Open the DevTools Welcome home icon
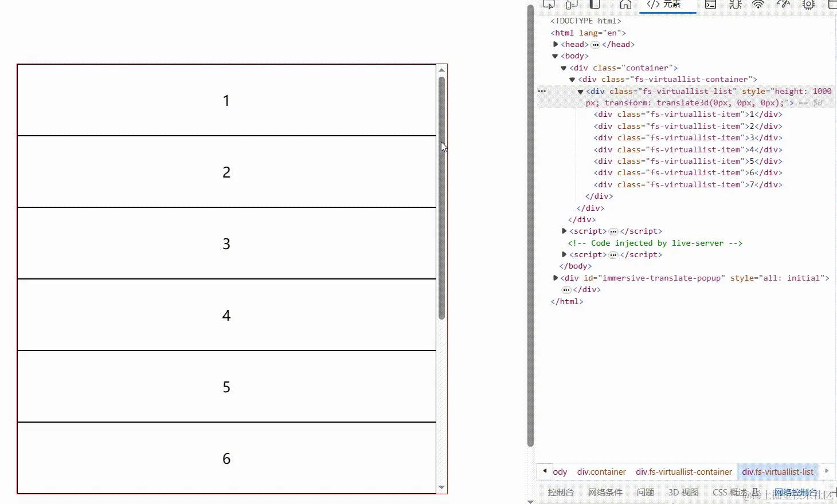The width and height of the screenshot is (837, 504). 625,5
